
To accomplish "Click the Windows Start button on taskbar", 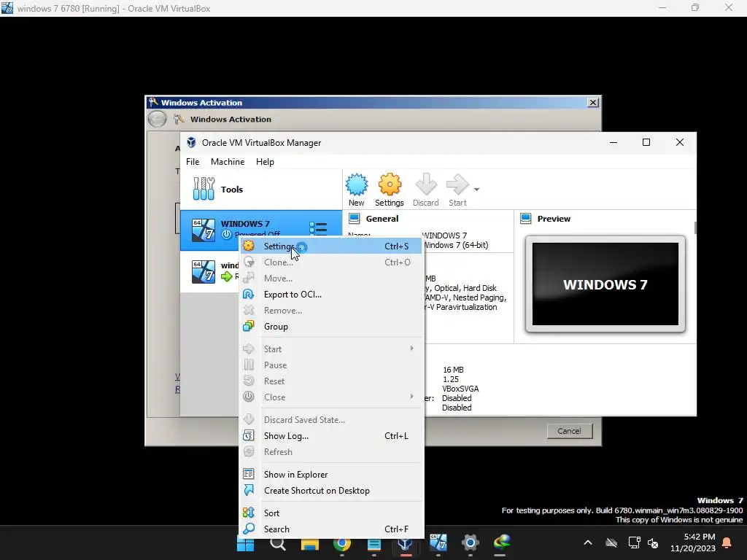I will coord(245,543).
